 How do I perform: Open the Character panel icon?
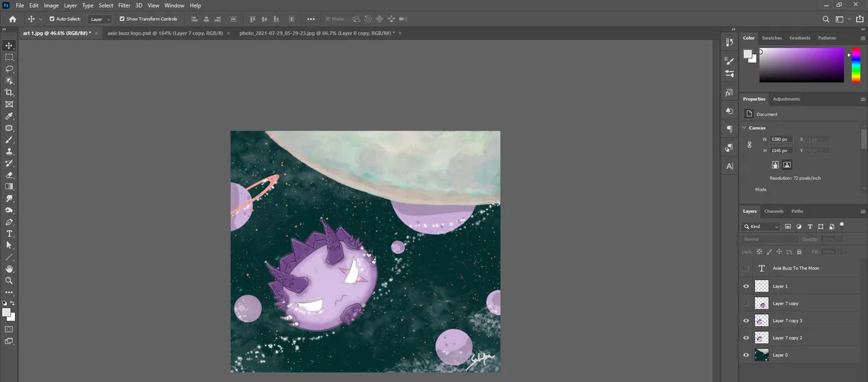729,166
